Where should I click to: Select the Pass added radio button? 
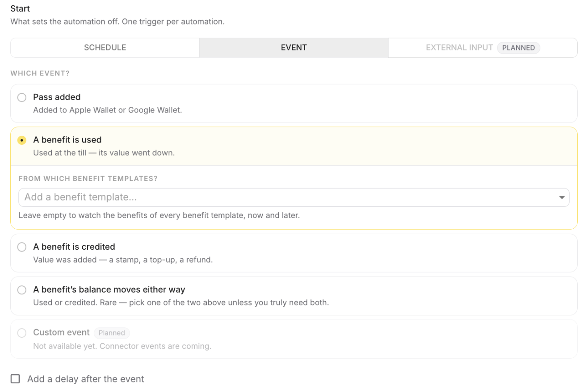tap(22, 97)
